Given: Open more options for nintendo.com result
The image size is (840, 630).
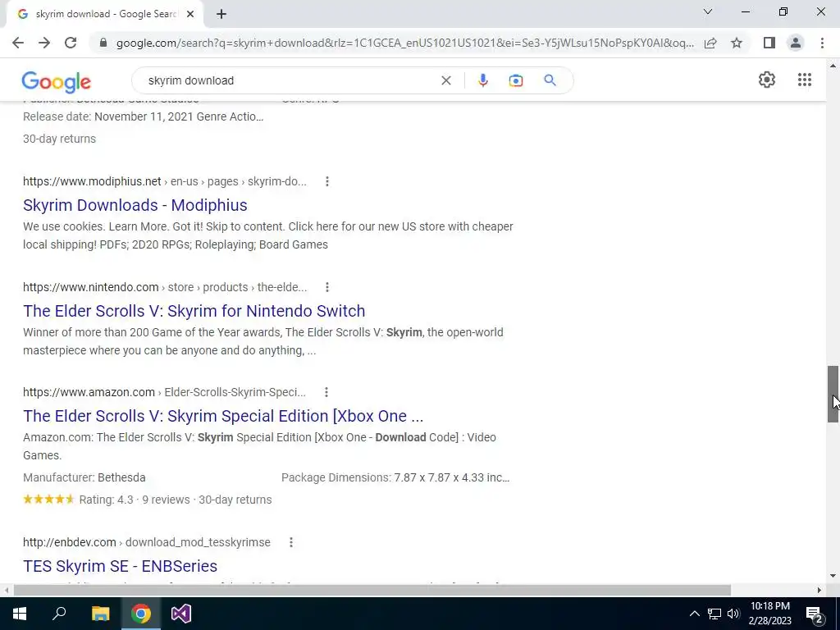Looking at the screenshot, I should tap(326, 287).
